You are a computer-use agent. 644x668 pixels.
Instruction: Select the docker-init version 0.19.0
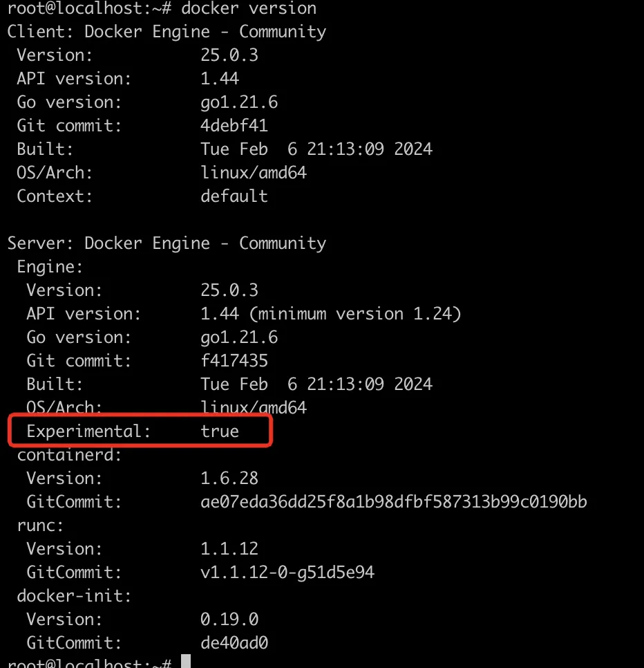(x=229, y=620)
